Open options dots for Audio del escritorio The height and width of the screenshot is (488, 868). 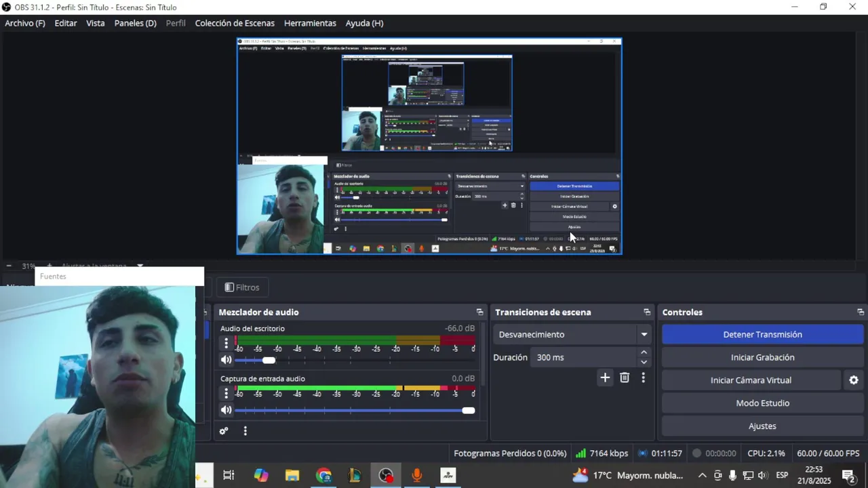[226, 344]
